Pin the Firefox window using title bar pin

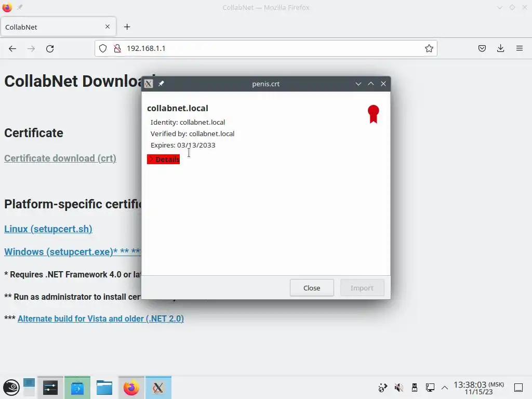[x=20, y=7]
